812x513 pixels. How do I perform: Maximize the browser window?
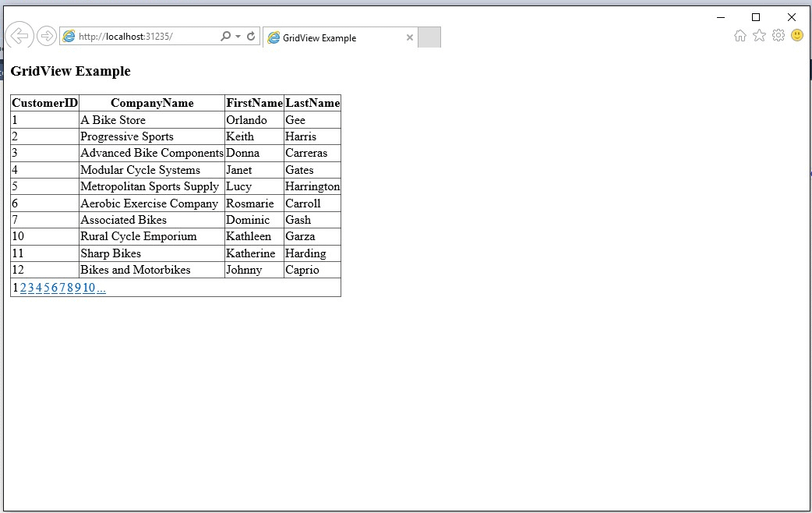(756, 17)
